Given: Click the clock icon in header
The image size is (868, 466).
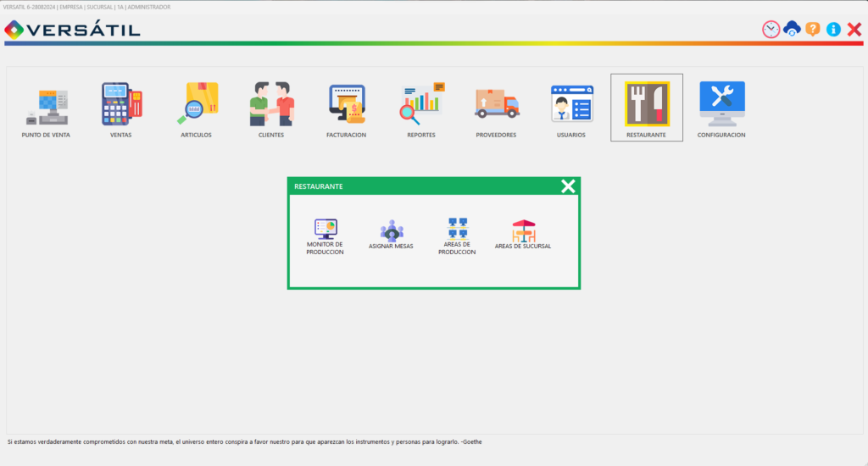Looking at the screenshot, I should pyautogui.click(x=771, y=30).
